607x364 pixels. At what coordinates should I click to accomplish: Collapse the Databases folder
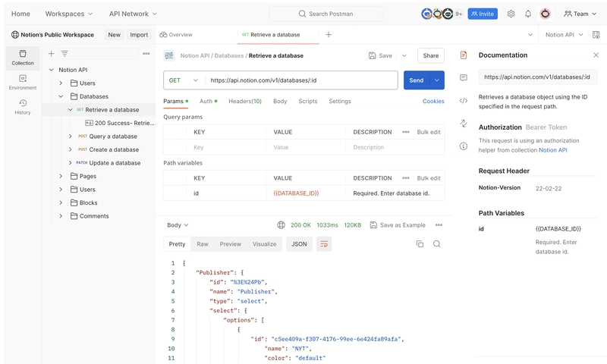coord(61,96)
